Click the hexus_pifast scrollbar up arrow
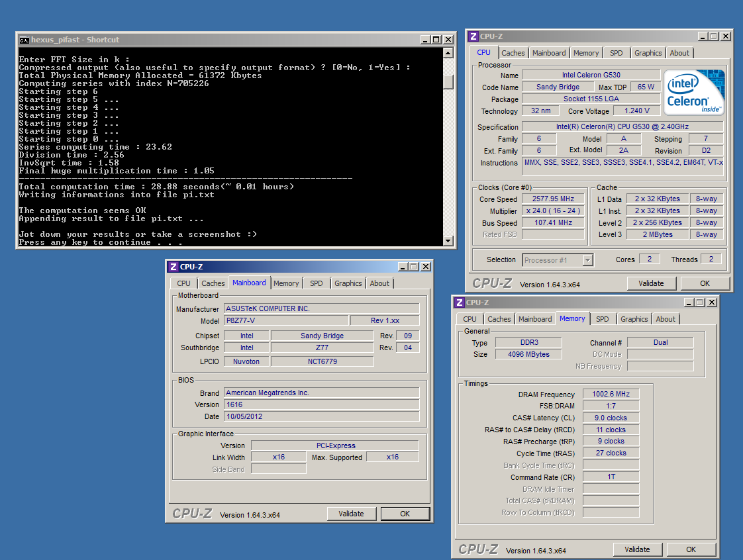Screen dimensions: 743x560 (x=448, y=53)
